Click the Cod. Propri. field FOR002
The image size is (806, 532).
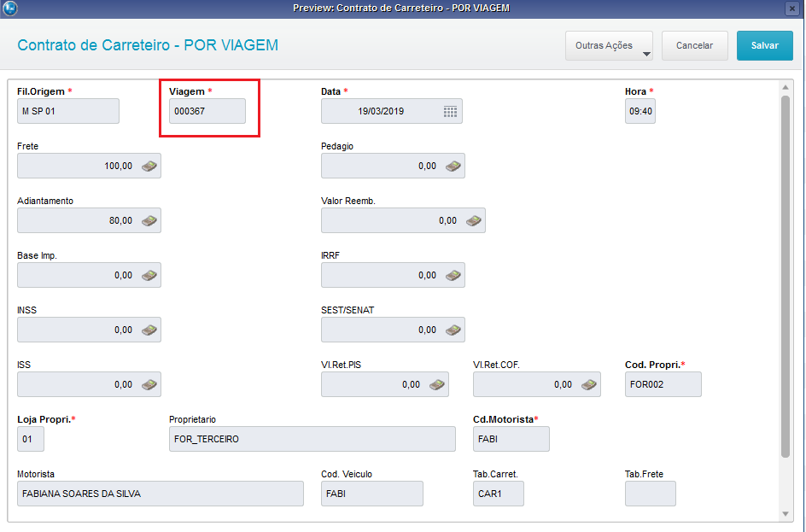(x=663, y=384)
